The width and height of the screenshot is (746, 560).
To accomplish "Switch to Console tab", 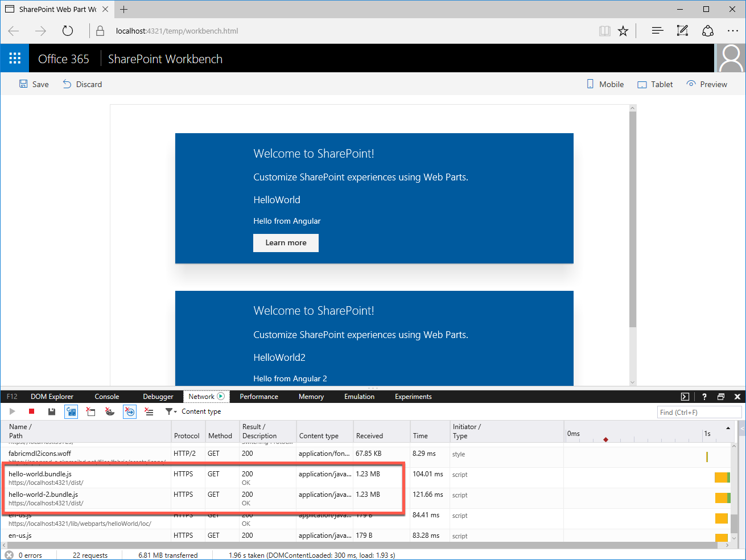I will (107, 397).
